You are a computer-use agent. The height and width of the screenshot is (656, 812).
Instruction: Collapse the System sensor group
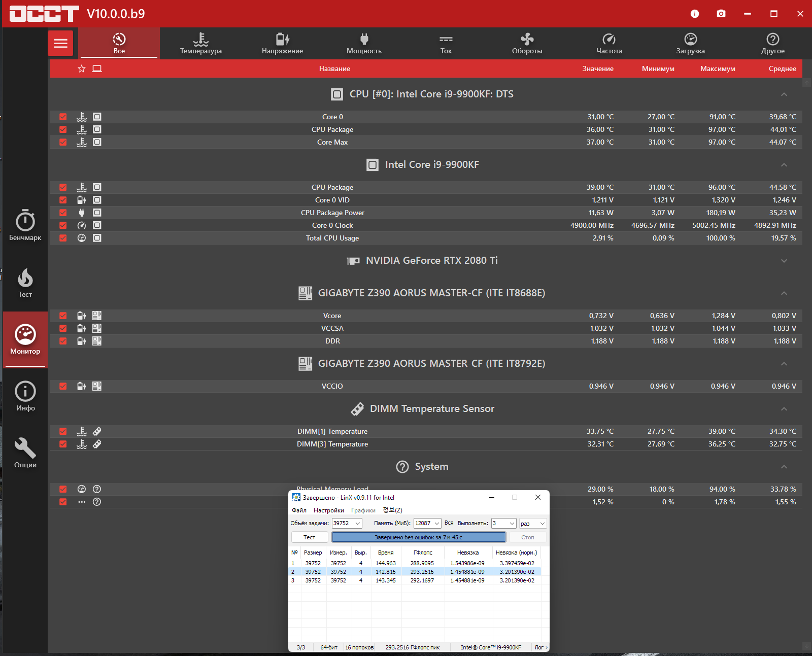784,467
